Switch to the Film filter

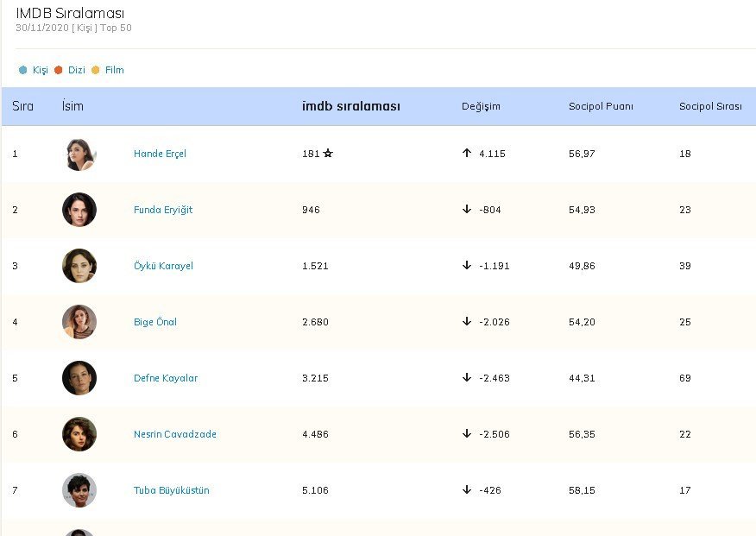click(114, 70)
